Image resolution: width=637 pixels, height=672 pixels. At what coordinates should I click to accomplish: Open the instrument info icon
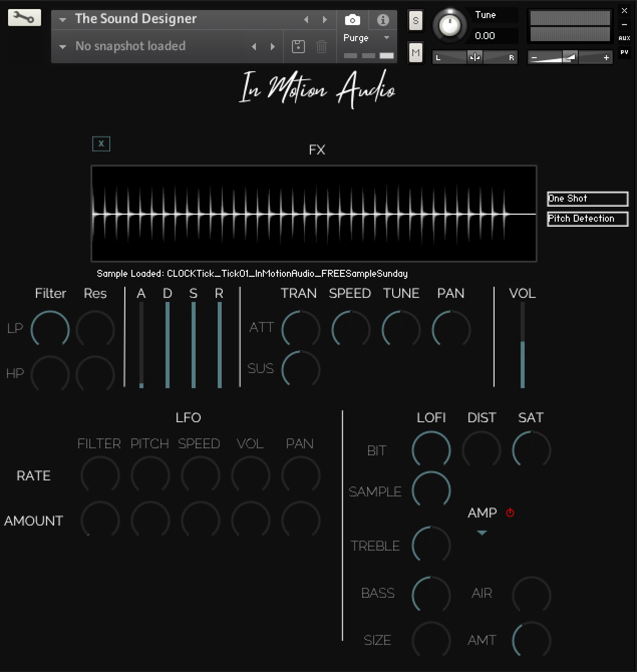click(x=383, y=20)
